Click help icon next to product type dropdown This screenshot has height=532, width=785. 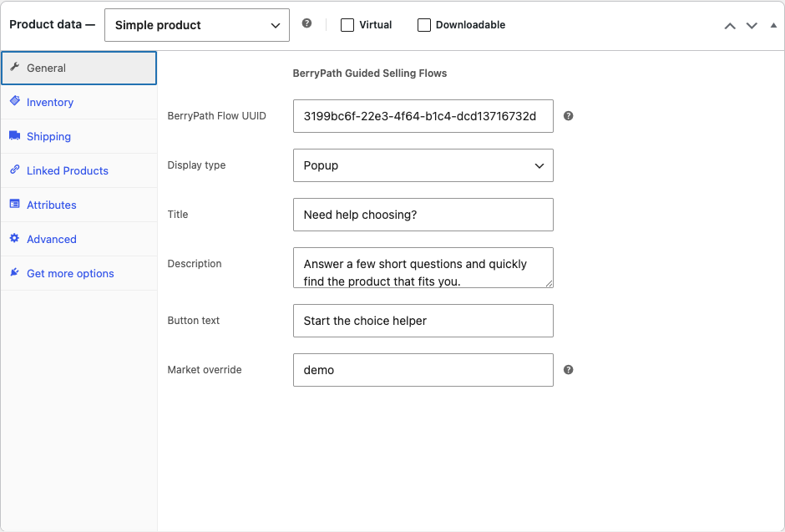click(306, 23)
